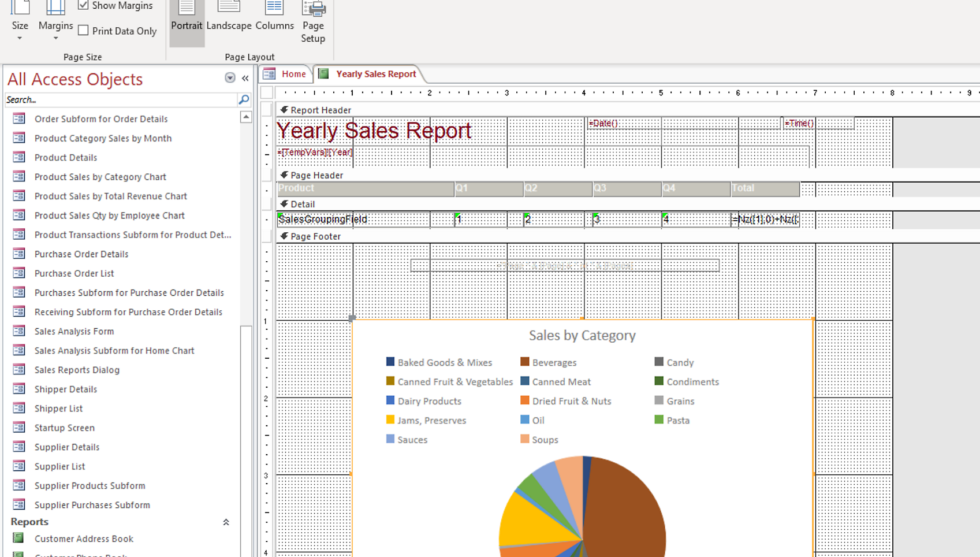Open the All Access Objects filter dropdown arrow
The image size is (980, 557).
point(230,78)
